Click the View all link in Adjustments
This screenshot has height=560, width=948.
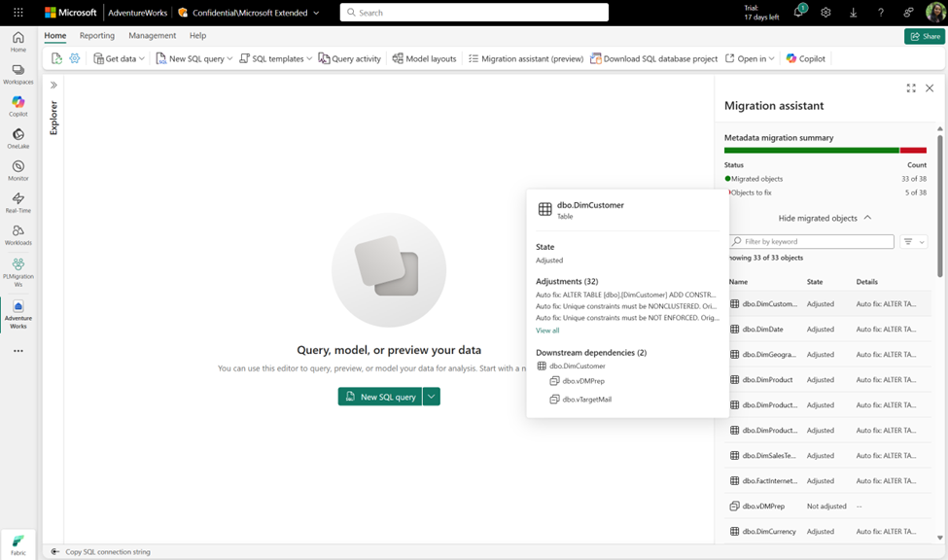coord(546,330)
